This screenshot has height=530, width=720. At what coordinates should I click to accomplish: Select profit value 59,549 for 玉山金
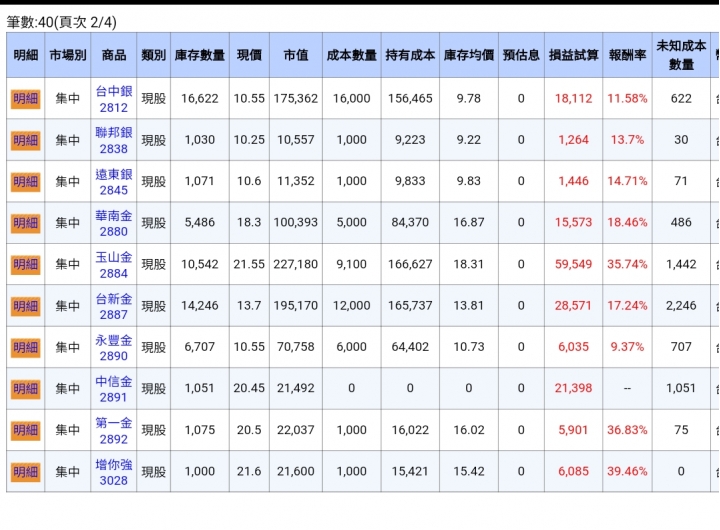[x=574, y=265]
